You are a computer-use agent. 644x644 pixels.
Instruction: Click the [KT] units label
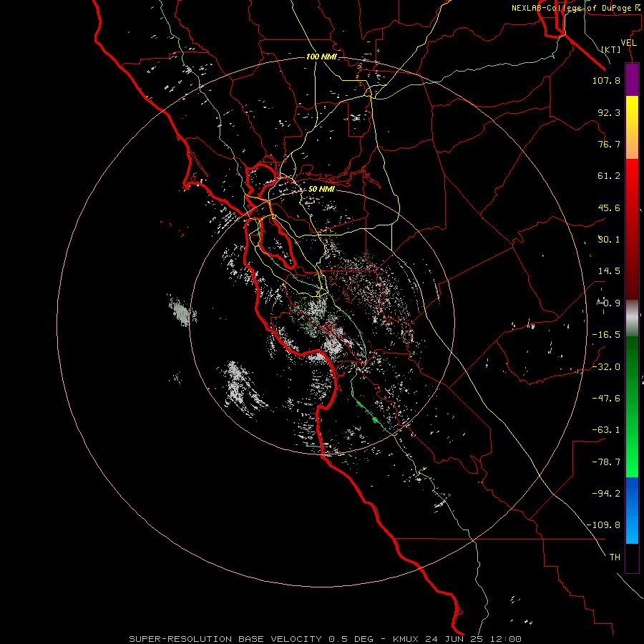pyautogui.click(x=611, y=49)
